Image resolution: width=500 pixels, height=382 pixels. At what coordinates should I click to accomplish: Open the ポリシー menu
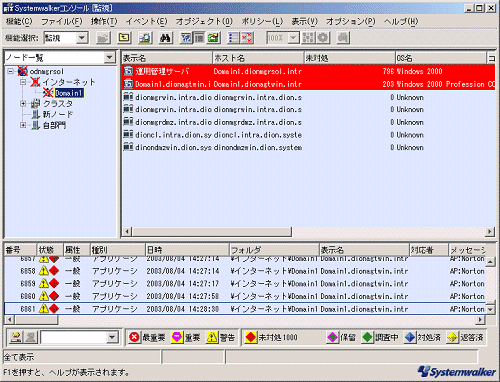tap(262, 21)
